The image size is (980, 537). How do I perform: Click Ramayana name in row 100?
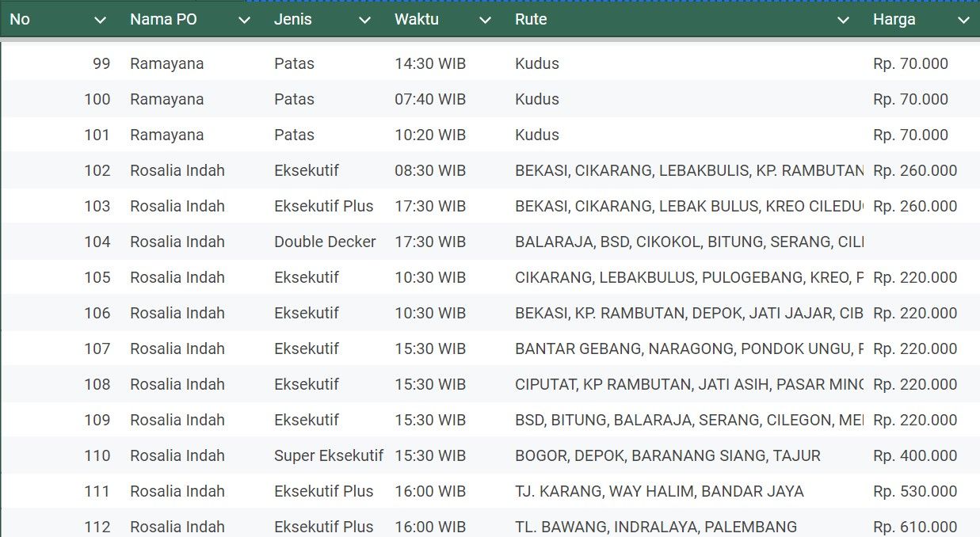tap(167, 99)
